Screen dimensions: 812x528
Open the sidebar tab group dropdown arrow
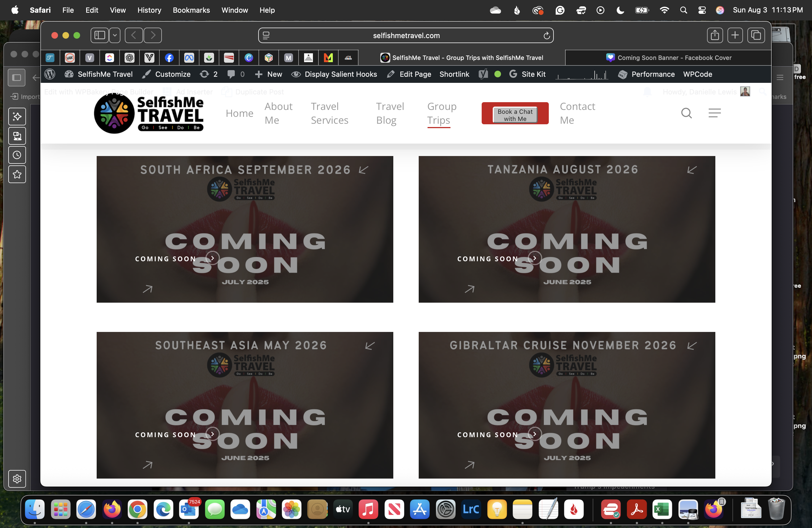click(x=115, y=35)
